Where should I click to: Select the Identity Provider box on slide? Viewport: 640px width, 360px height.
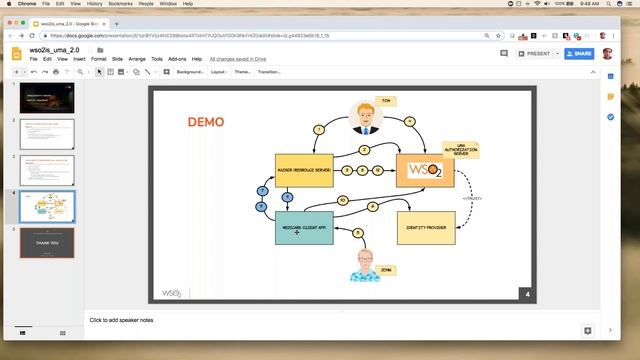(x=426, y=228)
